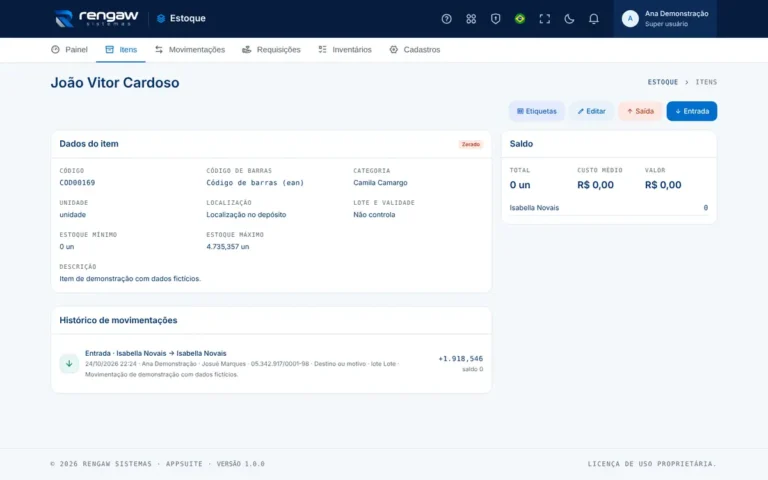768x480 pixels.
Task: Open the Estoque module title
Action: 188,19
